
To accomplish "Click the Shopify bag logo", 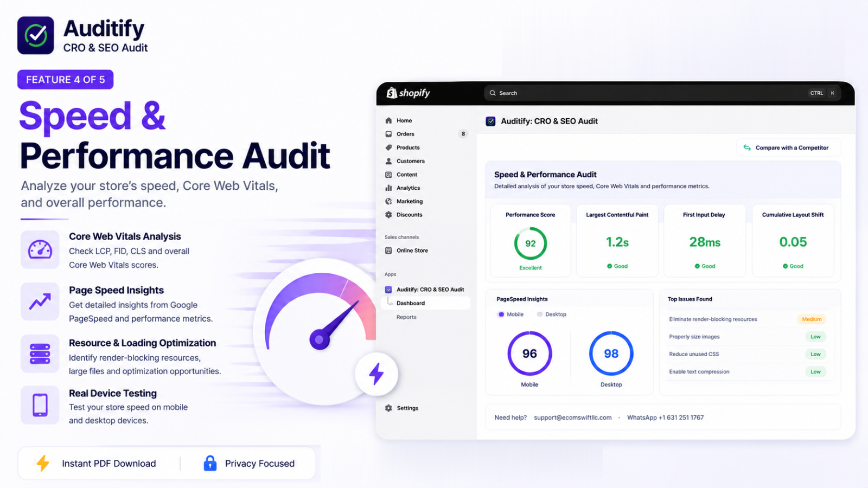I will (x=391, y=93).
